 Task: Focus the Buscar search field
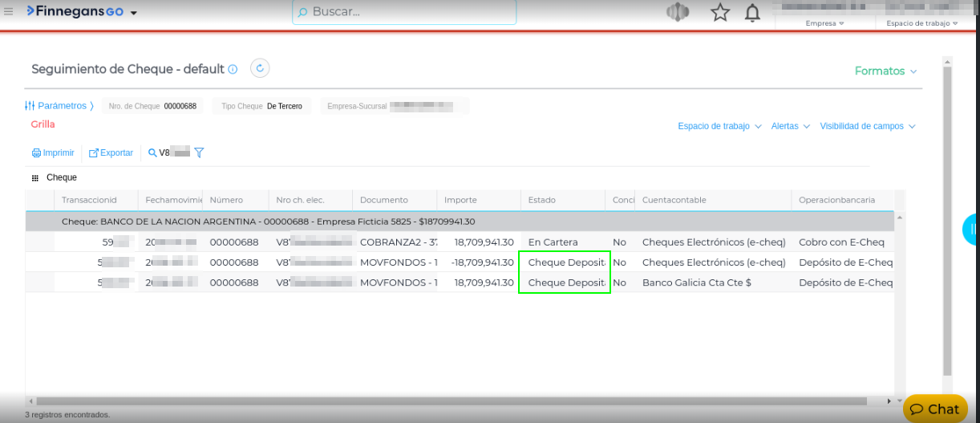pyautogui.click(x=405, y=12)
